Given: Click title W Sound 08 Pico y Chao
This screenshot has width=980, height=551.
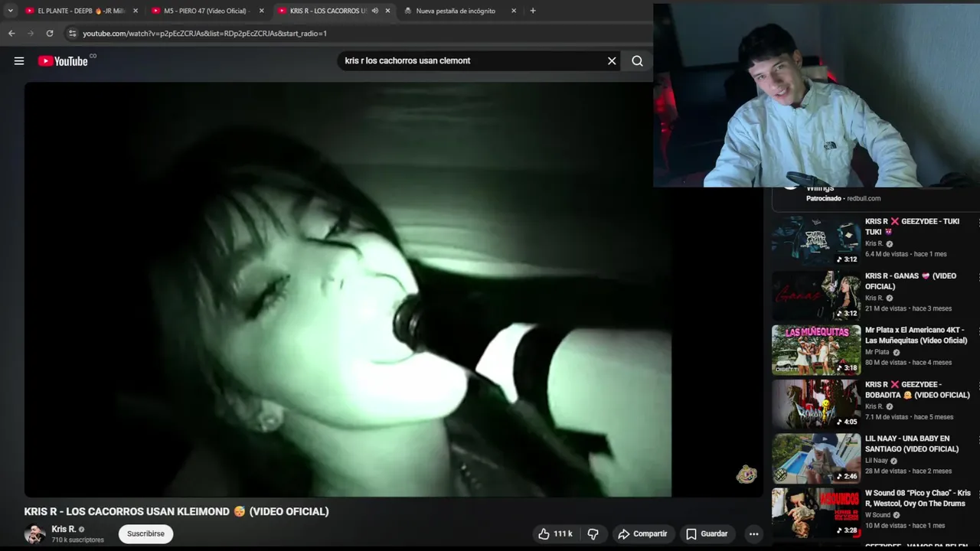Looking at the screenshot, I should 918,498.
